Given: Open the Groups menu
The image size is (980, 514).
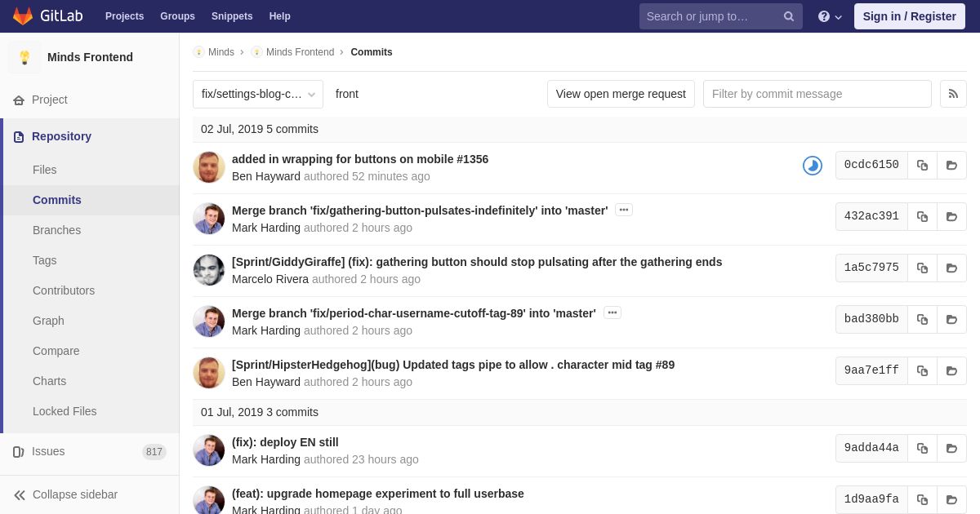Looking at the screenshot, I should (177, 16).
